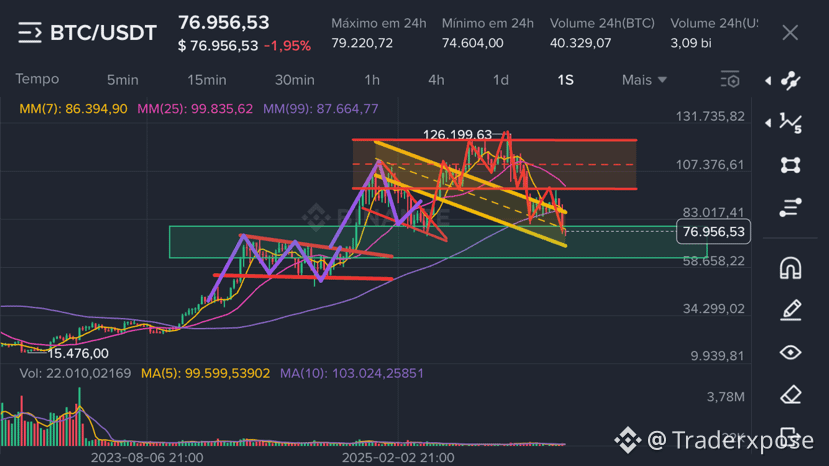The width and height of the screenshot is (829, 466).
Task: Select the 1S weekly timeframe
Action: (x=565, y=80)
